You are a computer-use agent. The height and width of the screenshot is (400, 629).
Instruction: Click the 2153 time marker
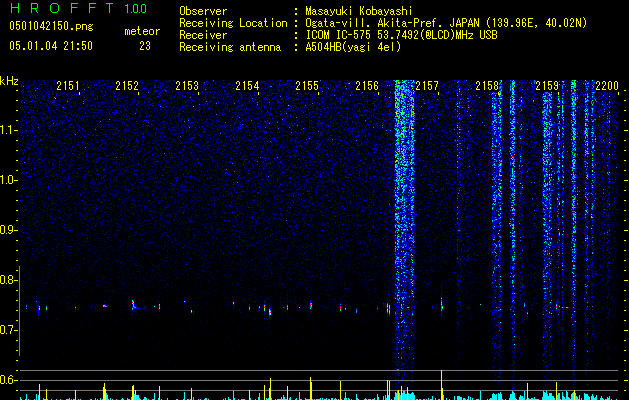click(x=187, y=85)
